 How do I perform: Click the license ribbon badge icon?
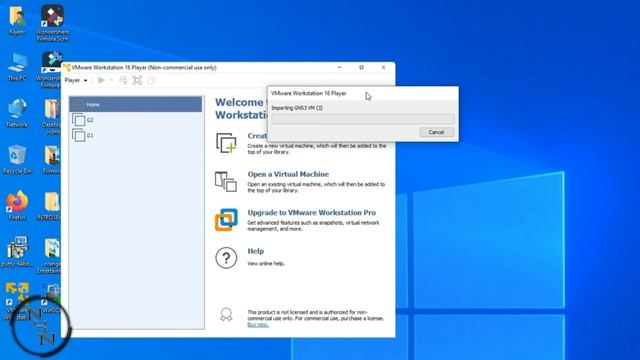[x=226, y=315]
